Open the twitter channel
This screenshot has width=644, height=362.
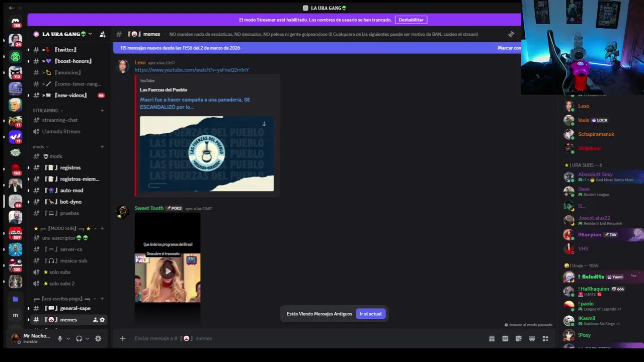pos(66,50)
